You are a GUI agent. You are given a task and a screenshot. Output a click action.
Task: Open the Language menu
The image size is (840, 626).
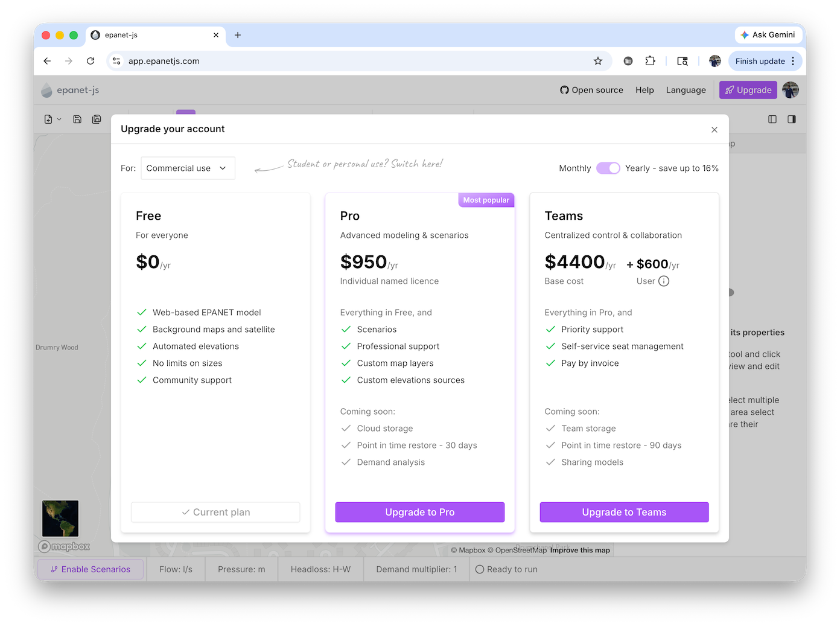[x=686, y=90]
